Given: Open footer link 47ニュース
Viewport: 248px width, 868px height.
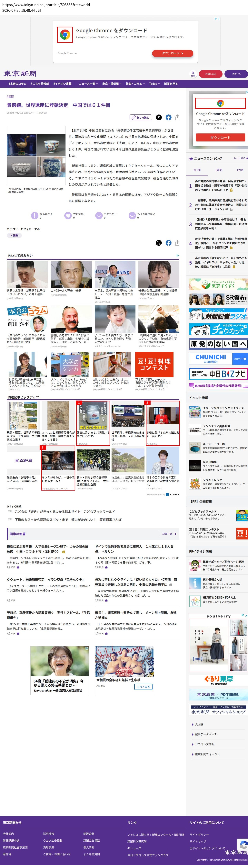Looking at the screenshot, I should point(134,848).
